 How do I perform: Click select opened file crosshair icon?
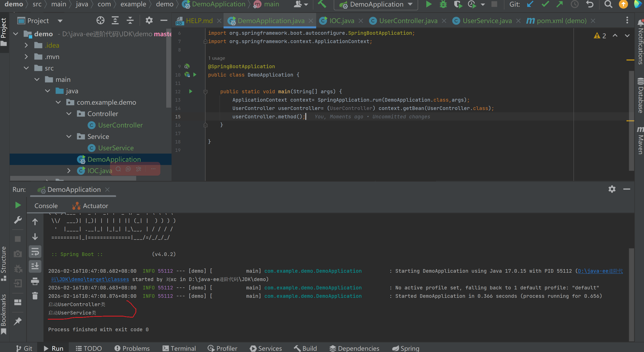(100, 21)
